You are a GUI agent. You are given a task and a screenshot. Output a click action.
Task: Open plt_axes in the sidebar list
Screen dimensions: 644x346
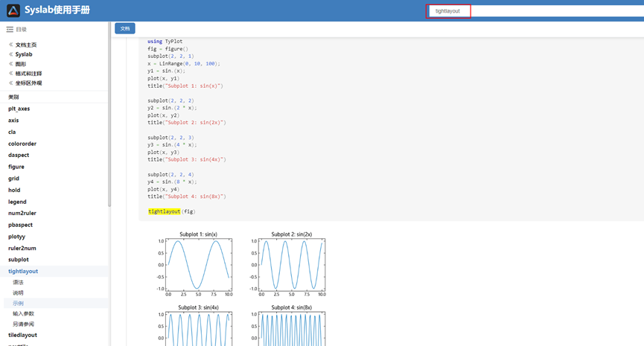(x=19, y=109)
